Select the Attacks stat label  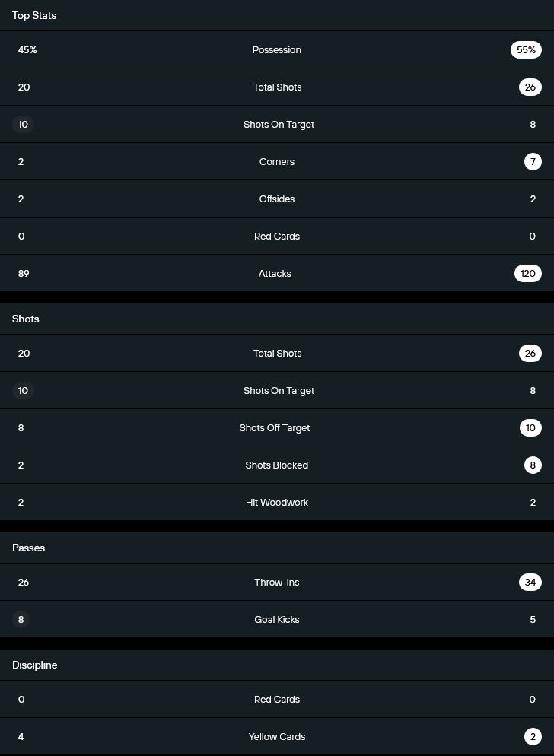(275, 274)
